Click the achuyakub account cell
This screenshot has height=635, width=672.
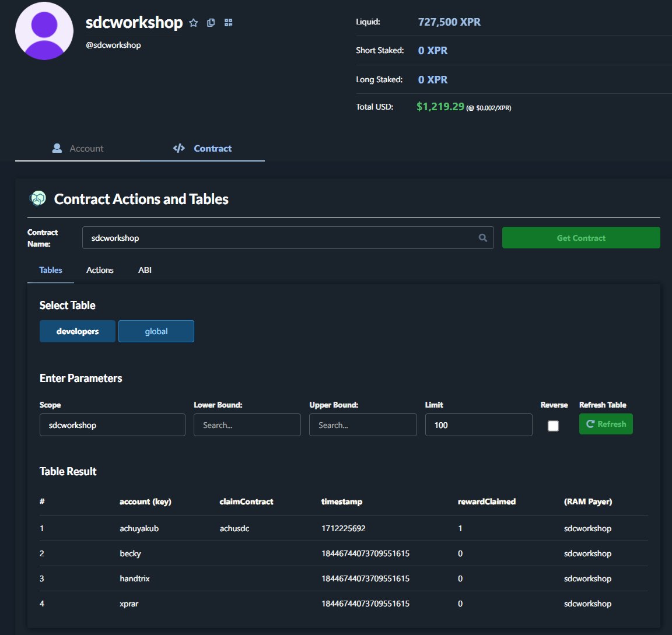coord(139,529)
